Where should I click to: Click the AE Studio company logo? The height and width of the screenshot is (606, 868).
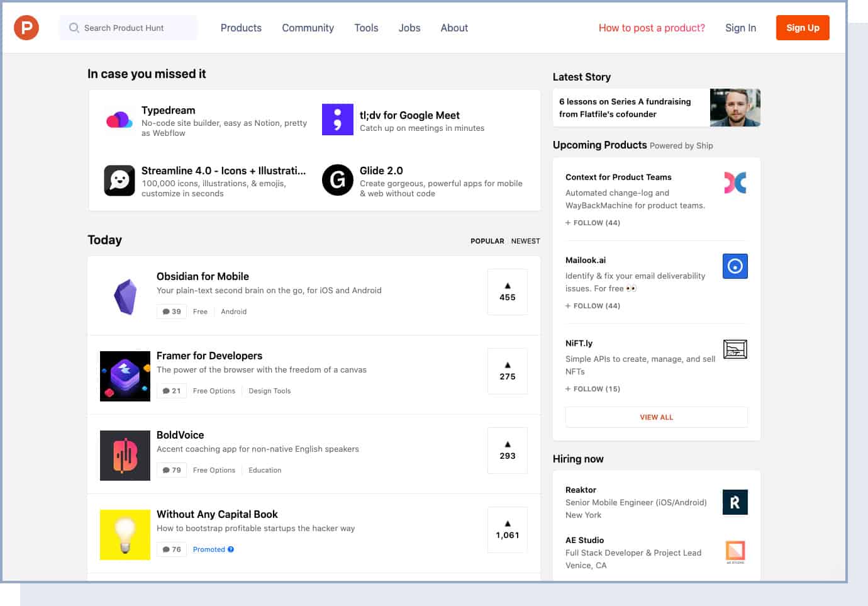coord(735,552)
